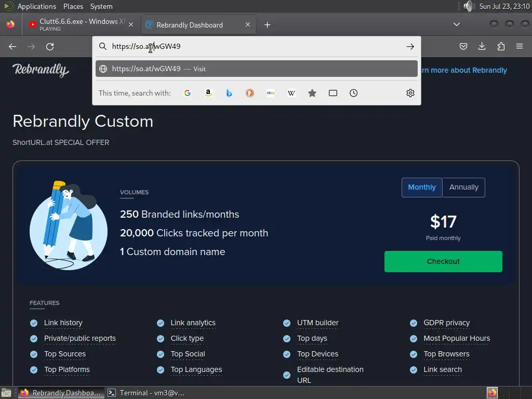Screen dimensions: 532x399
Task: Switch to Terminal window in taskbar
Action: pyautogui.click(x=147, y=393)
